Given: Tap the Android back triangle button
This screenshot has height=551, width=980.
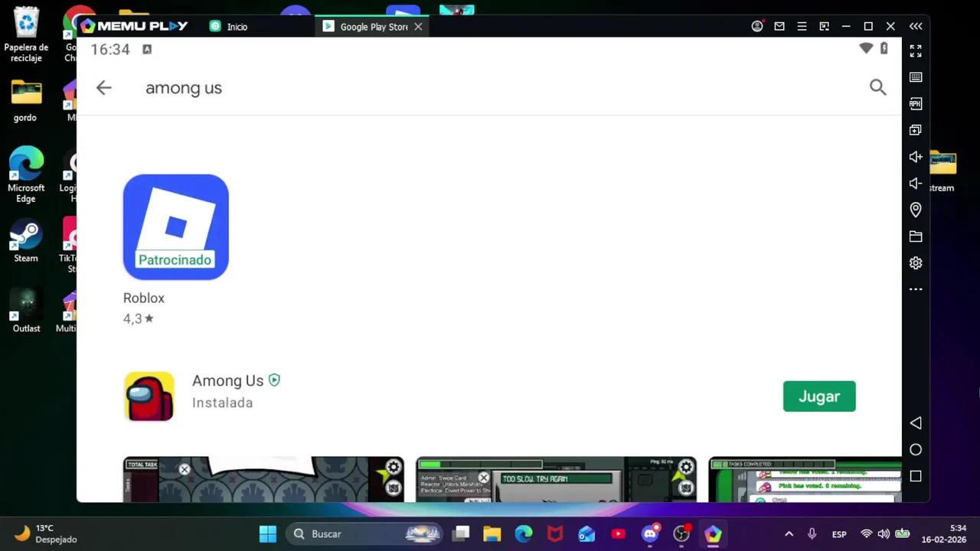Looking at the screenshot, I should [916, 423].
